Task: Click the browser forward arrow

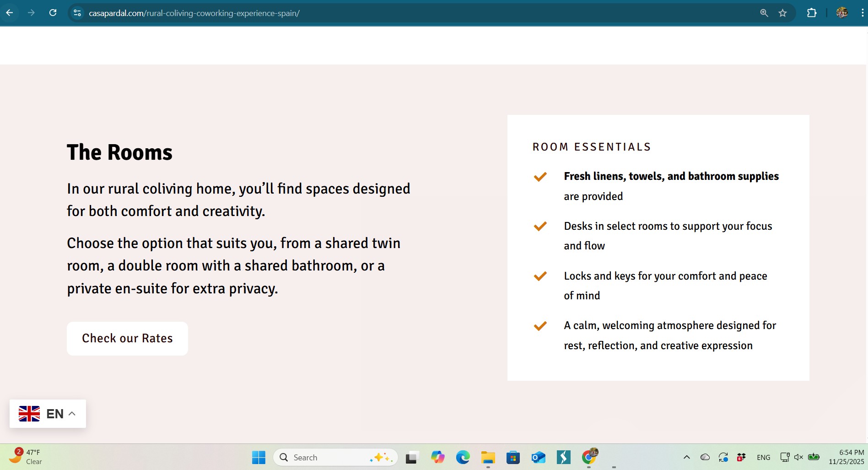Action: tap(31, 13)
